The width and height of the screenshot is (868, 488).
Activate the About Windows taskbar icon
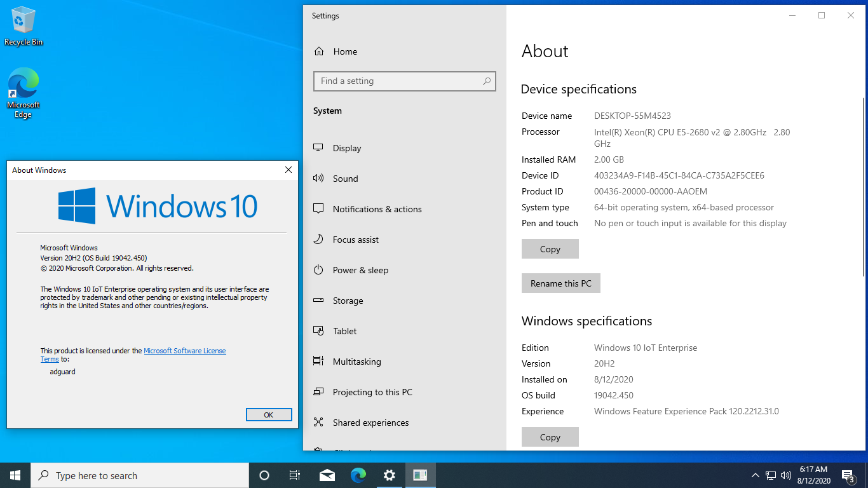tap(420, 475)
